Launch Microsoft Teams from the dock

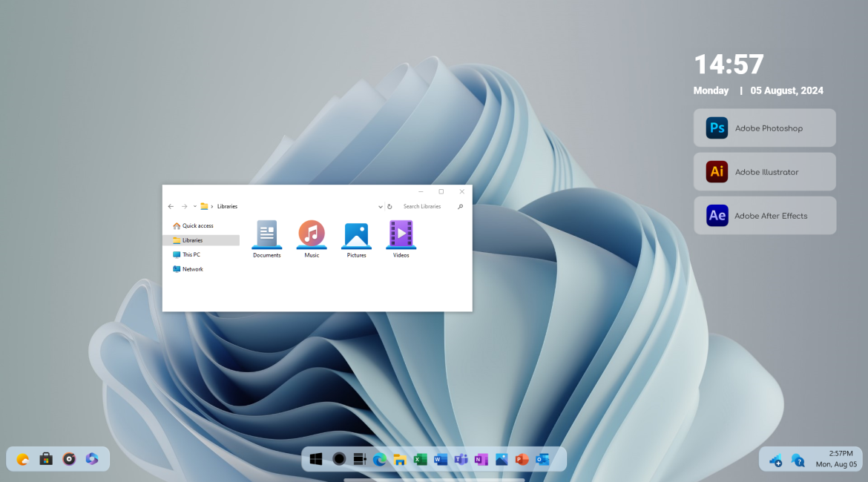(460, 459)
